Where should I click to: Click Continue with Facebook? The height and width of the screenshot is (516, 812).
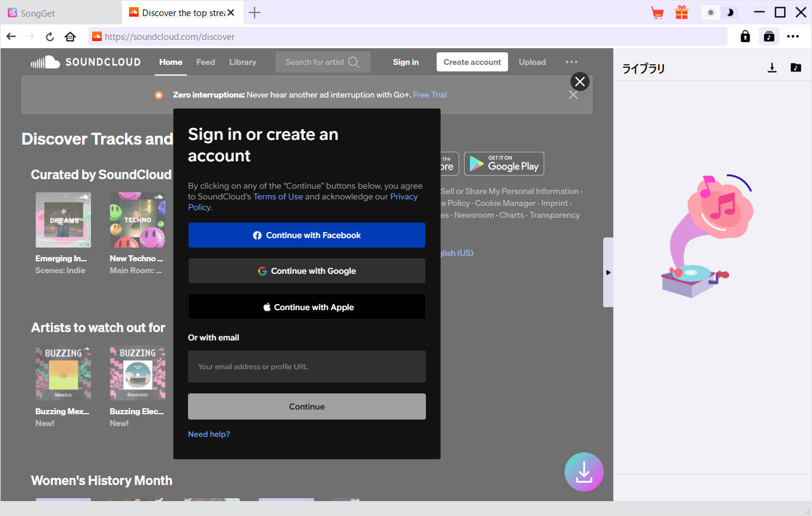pyautogui.click(x=307, y=235)
